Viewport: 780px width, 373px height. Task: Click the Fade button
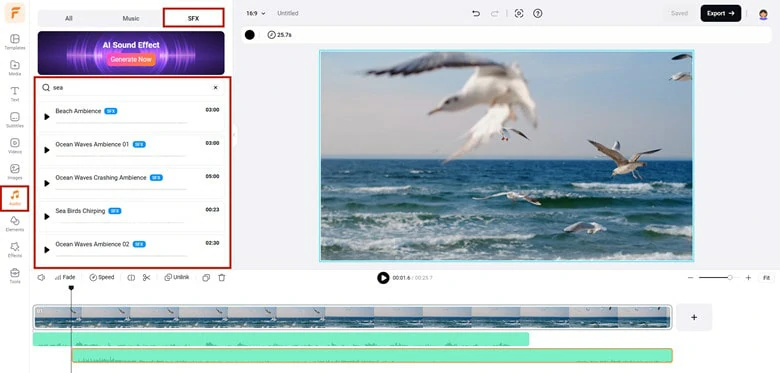point(65,278)
